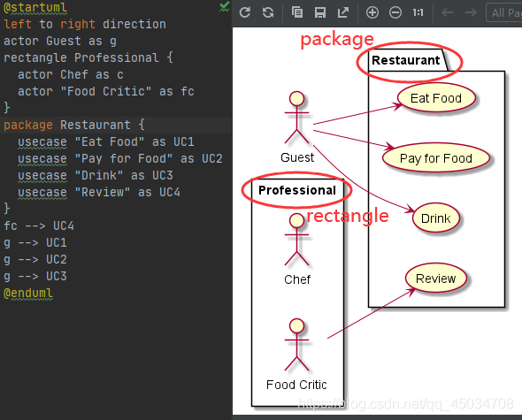
Task: Click the reload diagram icon
Action: [x=245, y=12]
